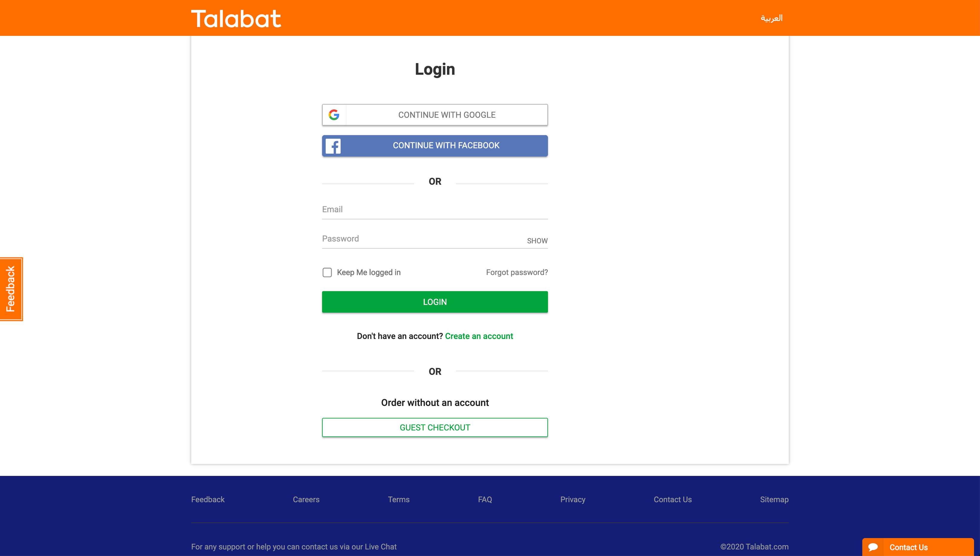Click the GUEST CHECKOUT button
The height and width of the screenshot is (556, 980).
tap(434, 427)
